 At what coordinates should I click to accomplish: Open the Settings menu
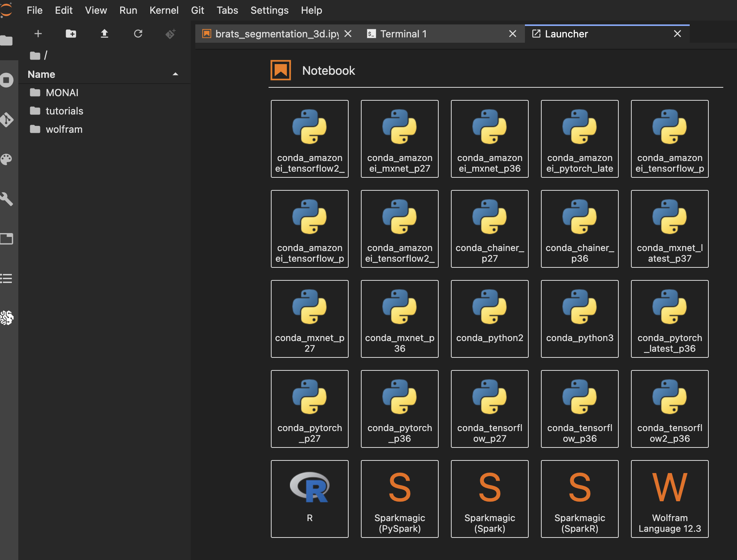(x=269, y=10)
